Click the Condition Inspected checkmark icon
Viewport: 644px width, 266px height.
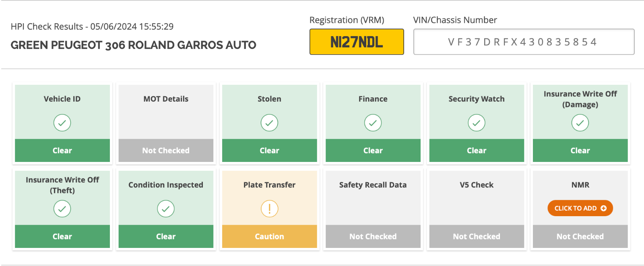[x=166, y=209]
